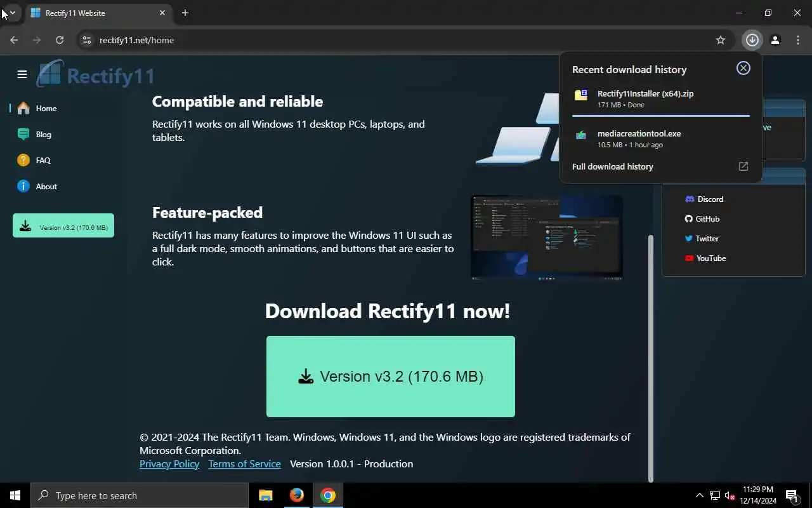Screen dimensions: 812x508
Task: Open the clock showing 11:29 PM
Action: (x=758, y=495)
